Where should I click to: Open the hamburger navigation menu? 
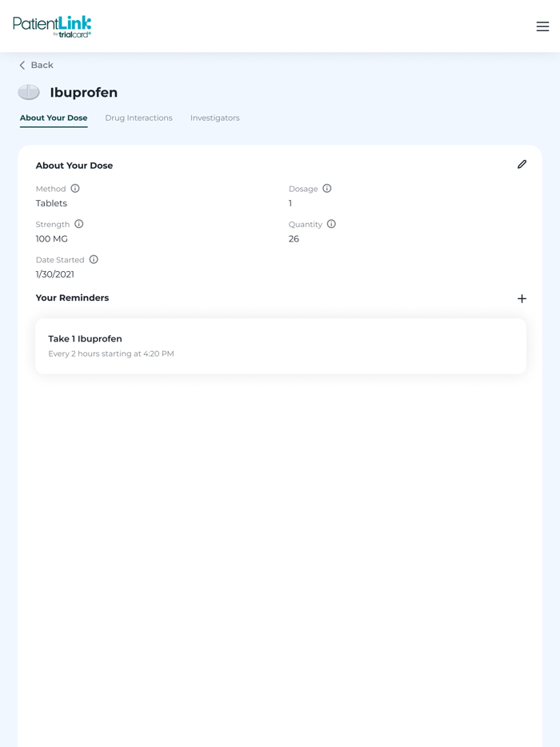542,26
